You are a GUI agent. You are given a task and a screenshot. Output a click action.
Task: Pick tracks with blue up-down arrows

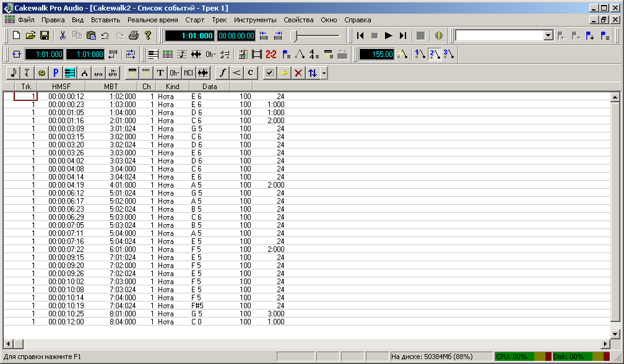click(313, 73)
